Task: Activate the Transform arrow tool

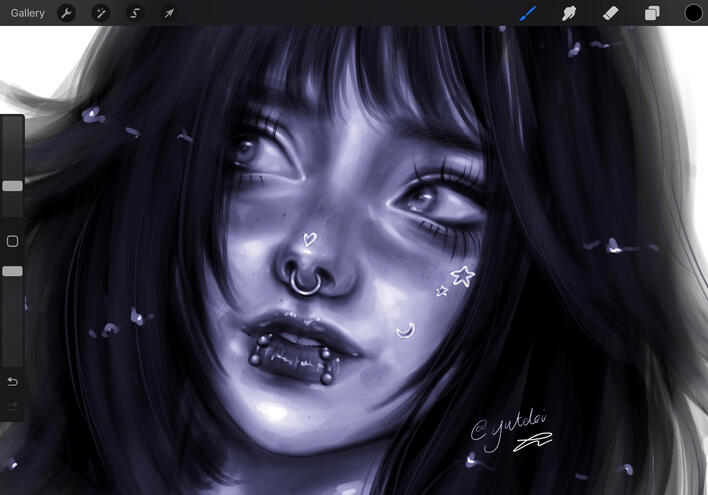Action: click(x=168, y=13)
